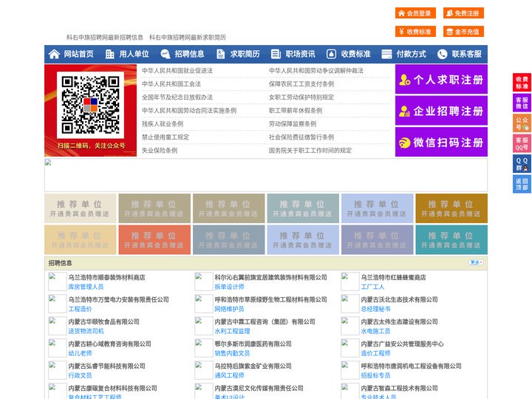Click the company name 内蒙古沃北生态技术有限公司

pyautogui.click(x=399, y=299)
